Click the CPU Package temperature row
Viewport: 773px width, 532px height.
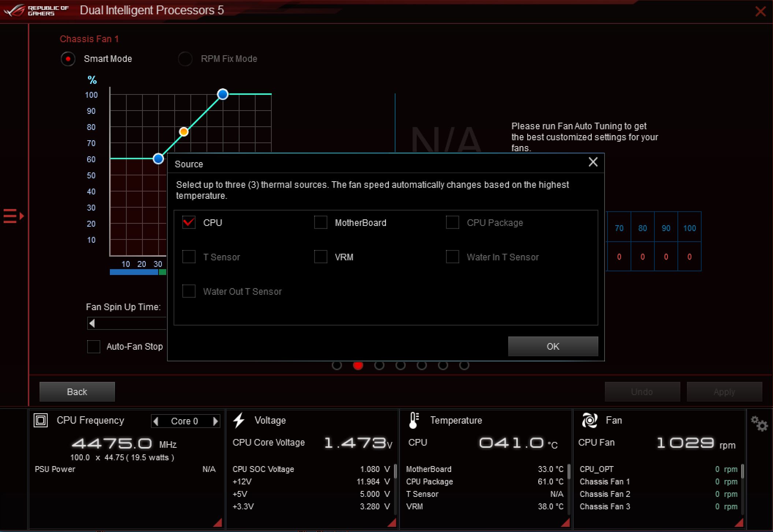pos(485,481)
